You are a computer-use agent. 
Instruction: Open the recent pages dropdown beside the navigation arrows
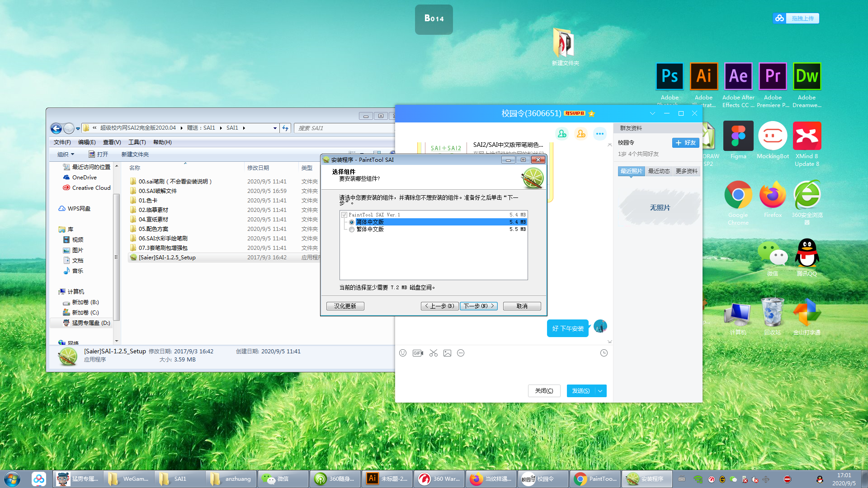(x=78, y=128)
